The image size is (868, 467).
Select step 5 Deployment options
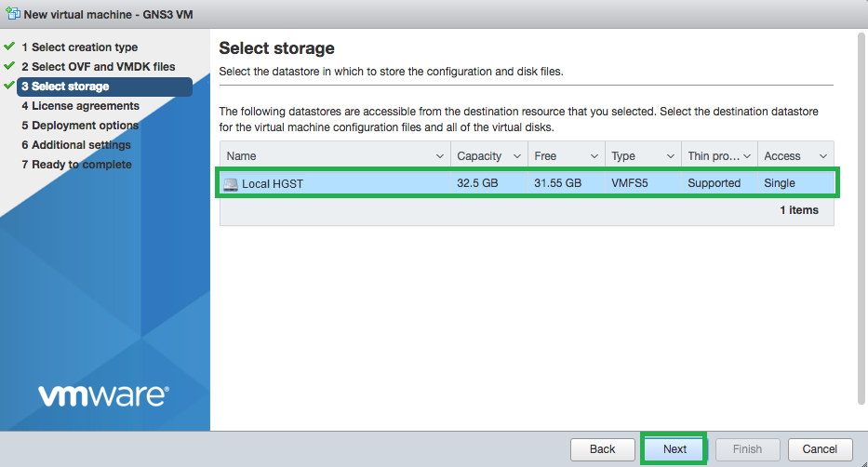[80, 126]
